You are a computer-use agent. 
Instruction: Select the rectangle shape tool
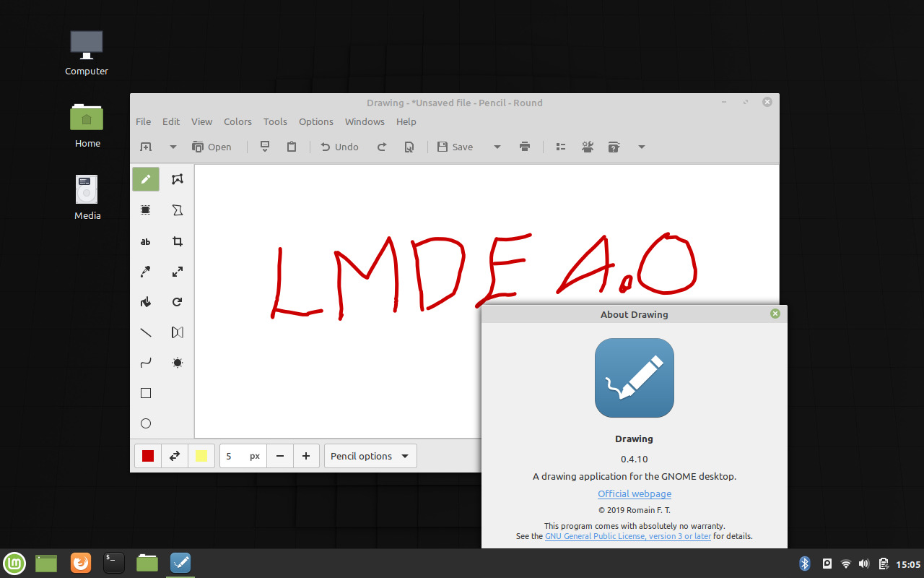145,393
